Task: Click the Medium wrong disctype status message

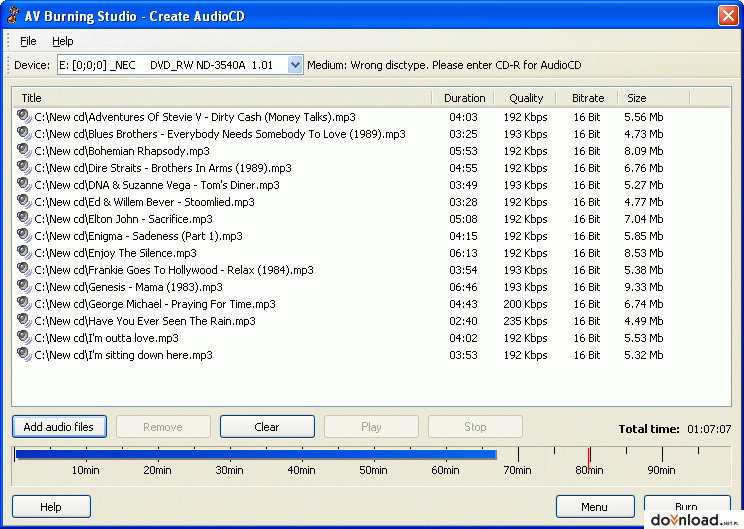Action: [x=444, y=65]
